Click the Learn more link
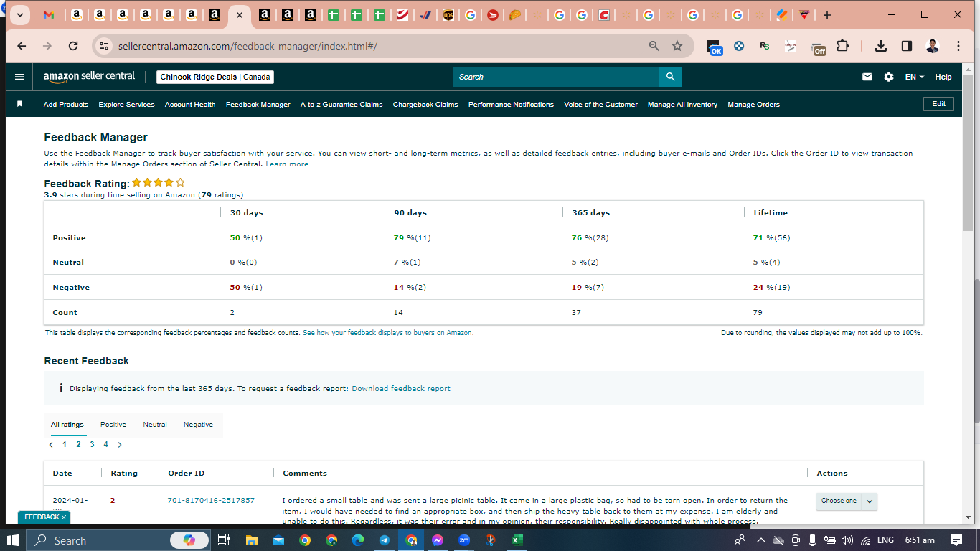The height and width of the screenshot is (551, 980). [287, 164]
